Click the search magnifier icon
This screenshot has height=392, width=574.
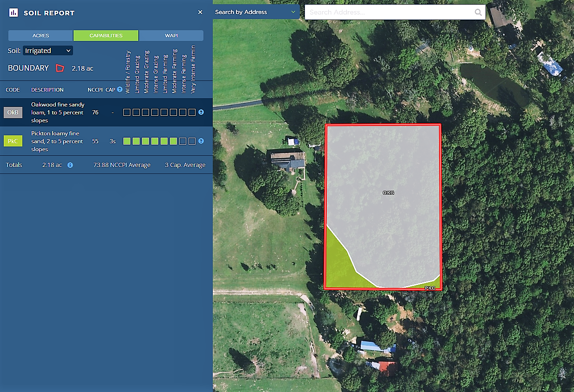click(478, 13)
